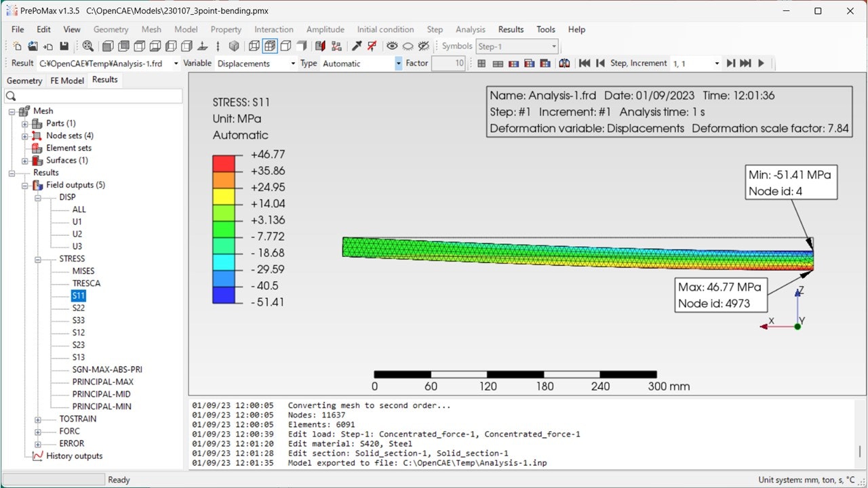The height and width of the screenshot is (488, 868).
Task: Go to previous step increment
Action: (x=600, y=63)
